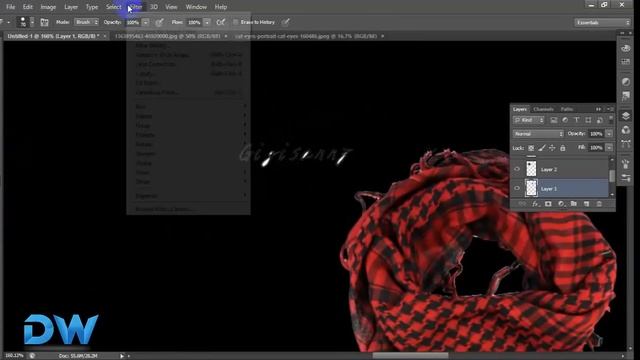
Task: Switch to the Channels tab
Action: click(544, 109)
